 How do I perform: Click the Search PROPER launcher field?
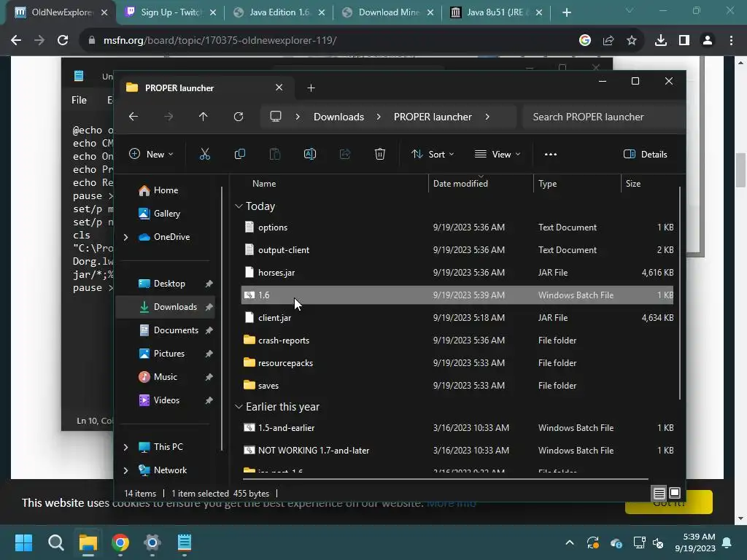[603, 117]
